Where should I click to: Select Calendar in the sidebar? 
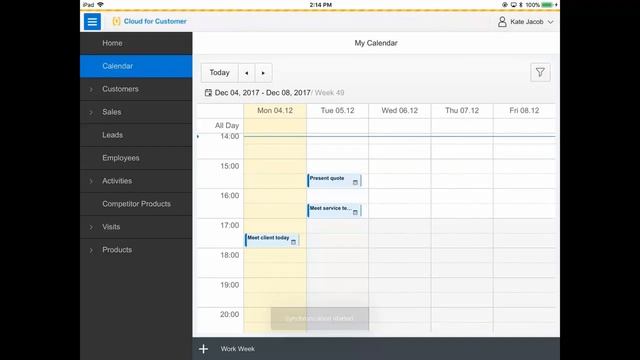coord(136,66)
